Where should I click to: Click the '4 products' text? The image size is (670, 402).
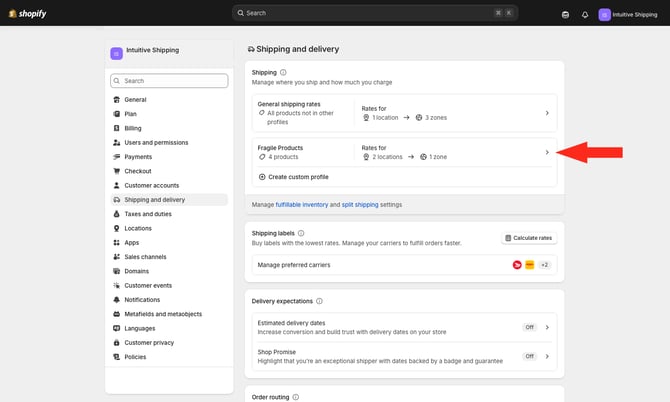283,157
